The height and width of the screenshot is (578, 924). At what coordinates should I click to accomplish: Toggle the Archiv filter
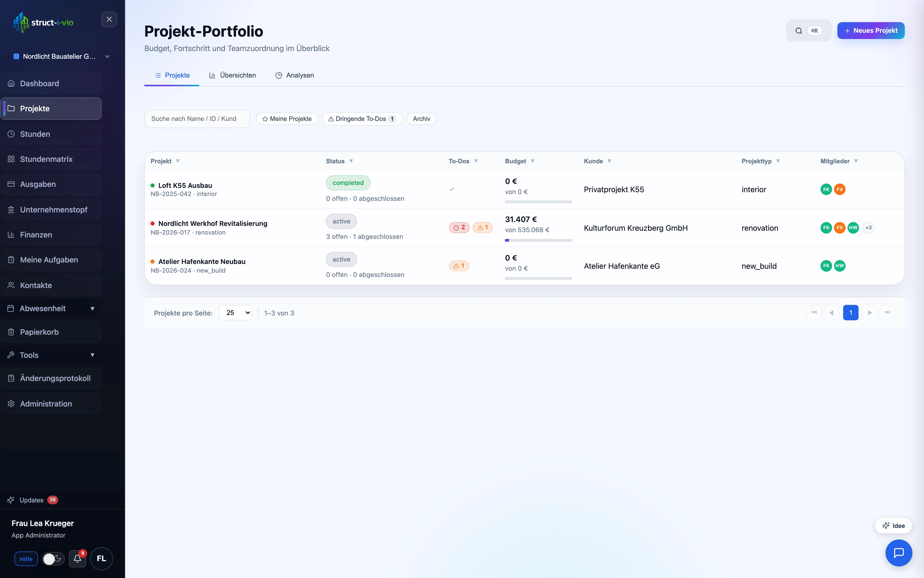(422, 119)
